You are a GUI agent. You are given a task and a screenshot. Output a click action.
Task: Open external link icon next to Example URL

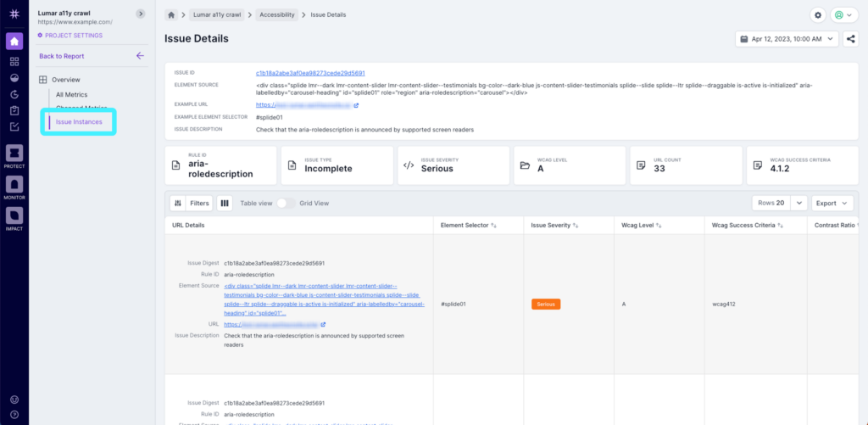point(356,105)
